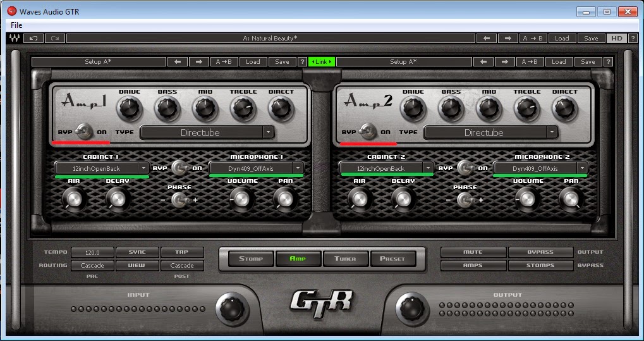Open Amp 1 type Directube dropdown
Viewport: 644px width, 341px height.
click(207, 132)
